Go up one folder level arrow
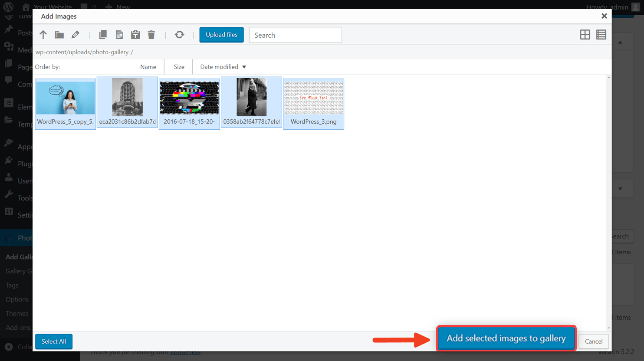This screenshot has width=644, height=361. [43, 35]
